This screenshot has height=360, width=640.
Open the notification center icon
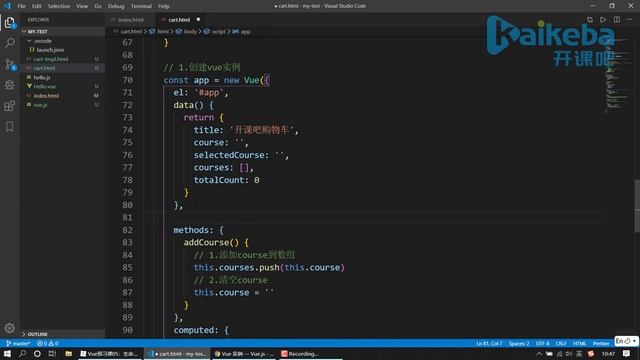click(627, 354)
